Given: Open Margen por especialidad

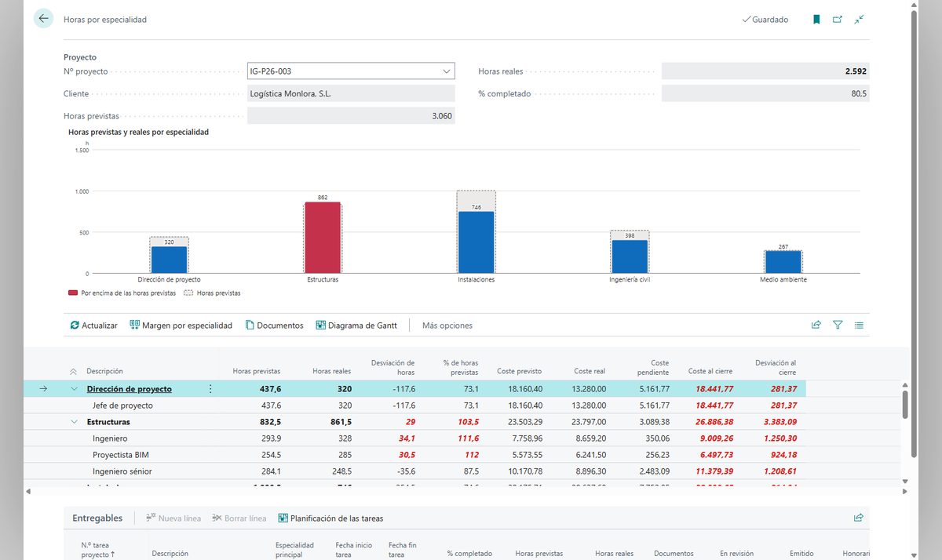Looking at the screenshot, I should pos(181,325).
